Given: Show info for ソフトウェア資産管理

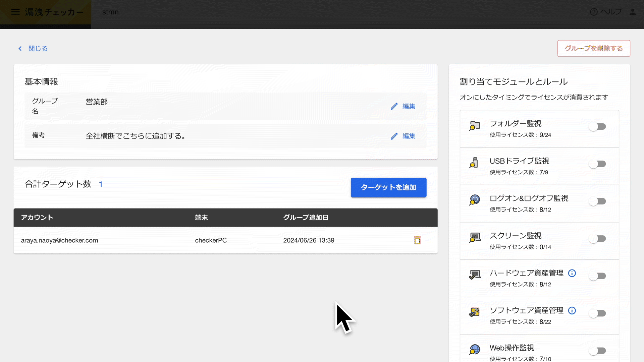Looking at the screenshot, I should (x=572, y=311).
